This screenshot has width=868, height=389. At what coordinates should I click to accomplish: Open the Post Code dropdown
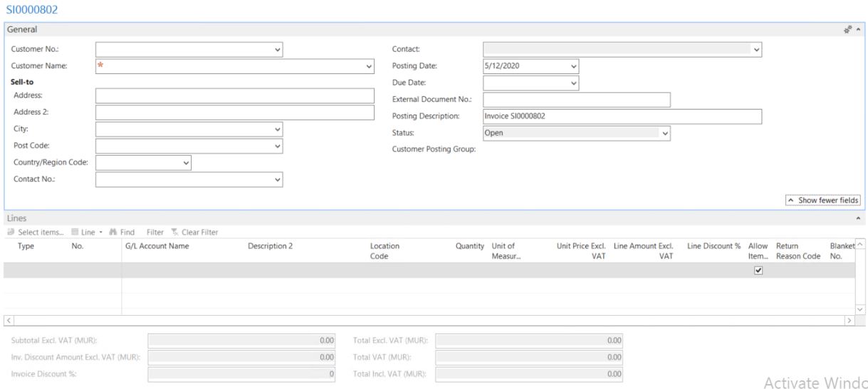278,146
